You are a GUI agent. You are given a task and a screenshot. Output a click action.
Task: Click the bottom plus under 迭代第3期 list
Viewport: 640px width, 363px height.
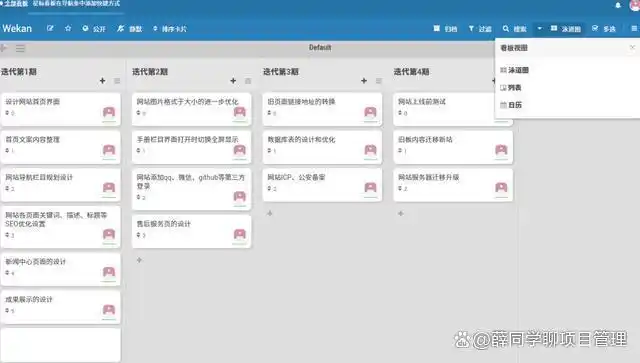[270, 214]
